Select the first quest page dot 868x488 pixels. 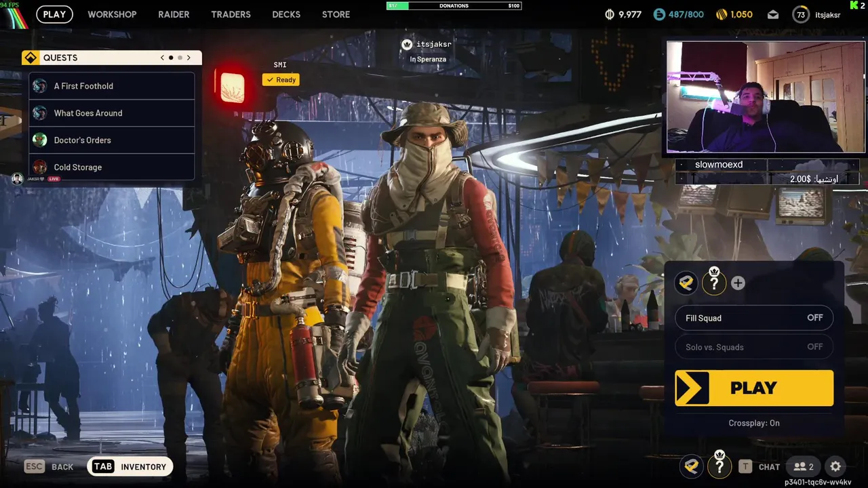pos(171,58)
